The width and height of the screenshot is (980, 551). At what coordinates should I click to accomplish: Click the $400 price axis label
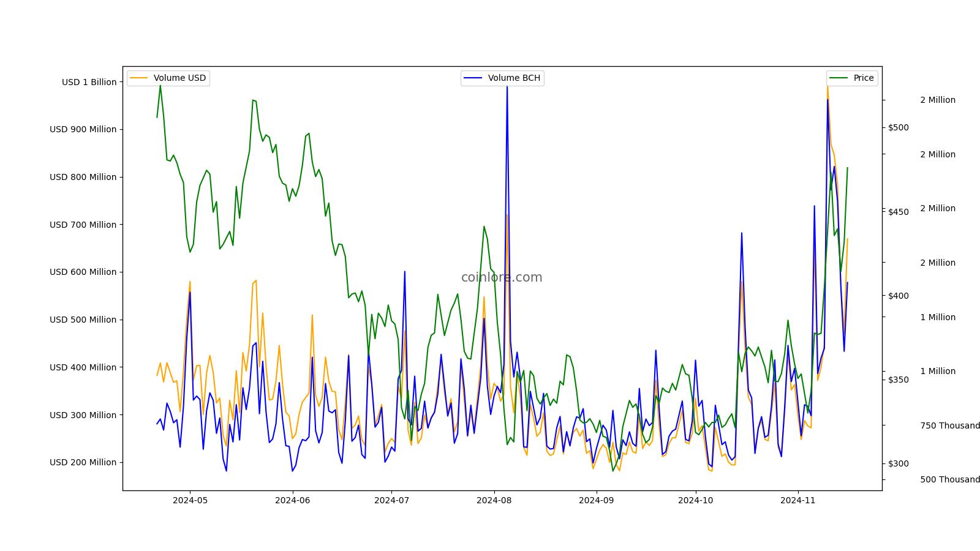(899, 296)
